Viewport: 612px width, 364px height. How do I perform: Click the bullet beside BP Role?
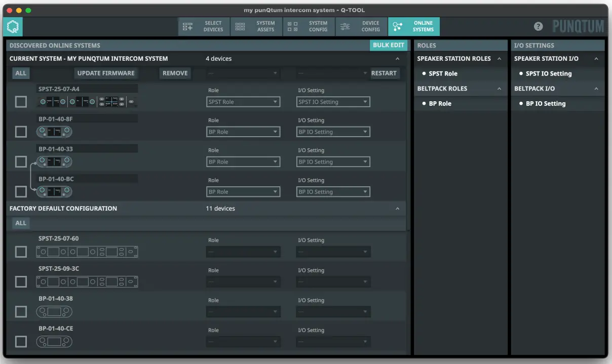(424, 103)
